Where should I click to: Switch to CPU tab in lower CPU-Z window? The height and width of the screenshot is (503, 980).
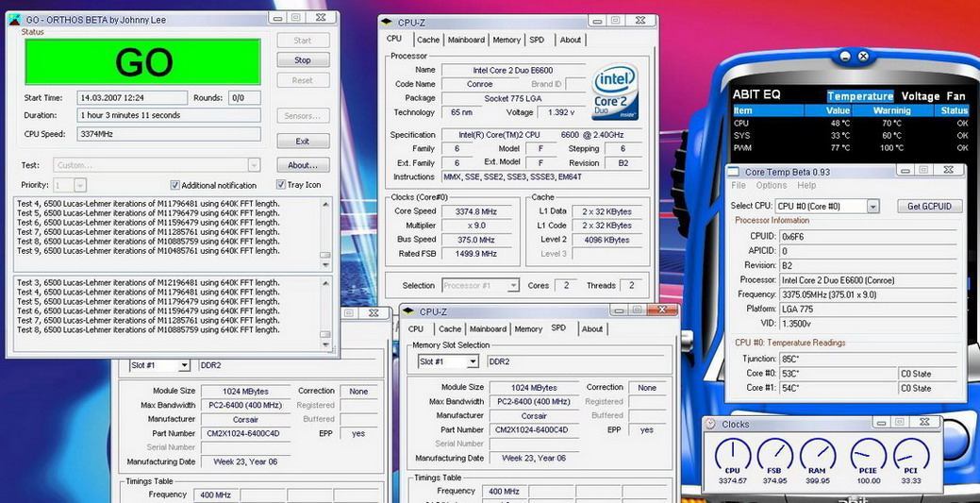point(416,329)
